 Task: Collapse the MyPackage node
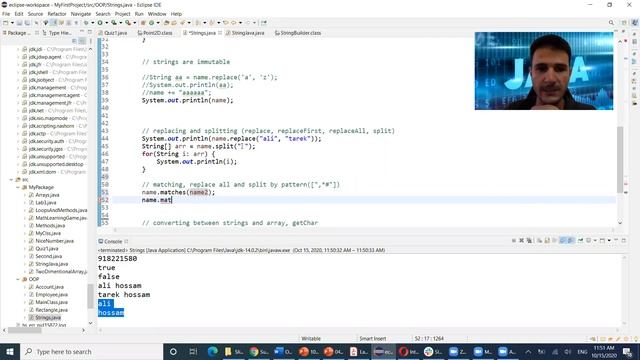18,187
